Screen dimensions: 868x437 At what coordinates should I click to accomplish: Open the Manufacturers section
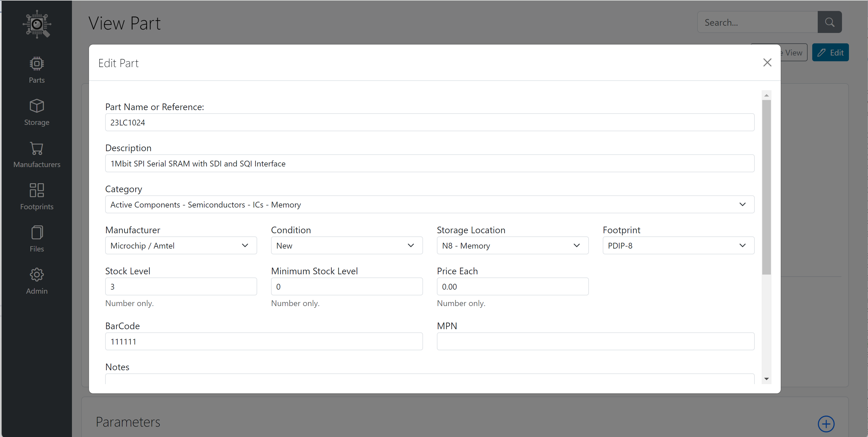(36, 154)
